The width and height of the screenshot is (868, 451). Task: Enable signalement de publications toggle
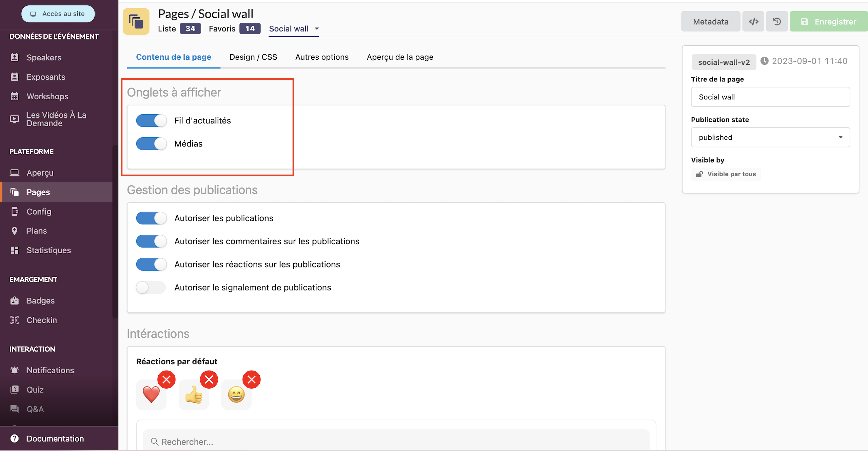click(x=151, y=287)
